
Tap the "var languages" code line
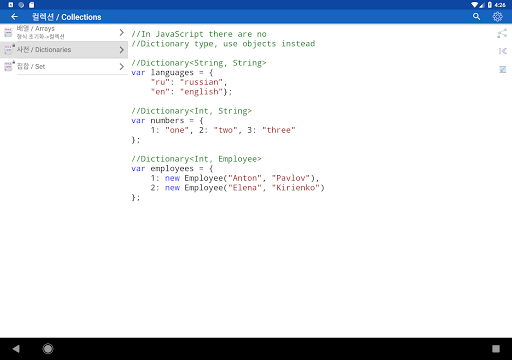coord(172,72)
